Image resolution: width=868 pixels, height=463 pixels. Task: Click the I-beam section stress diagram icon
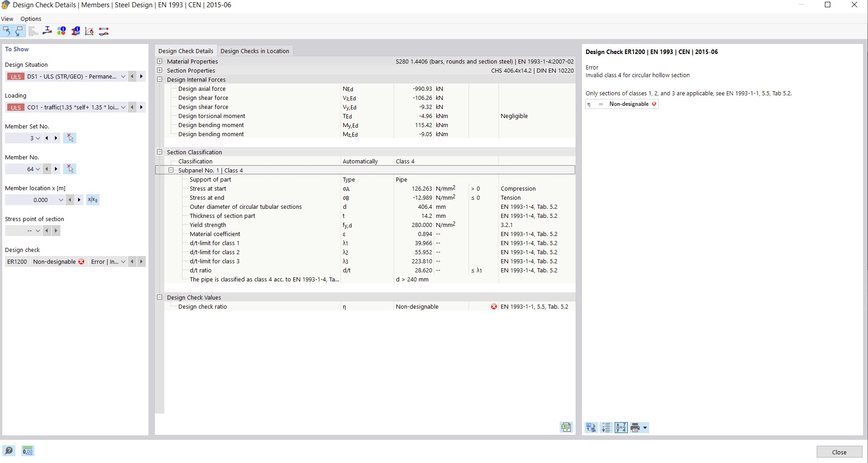[47, 31]
